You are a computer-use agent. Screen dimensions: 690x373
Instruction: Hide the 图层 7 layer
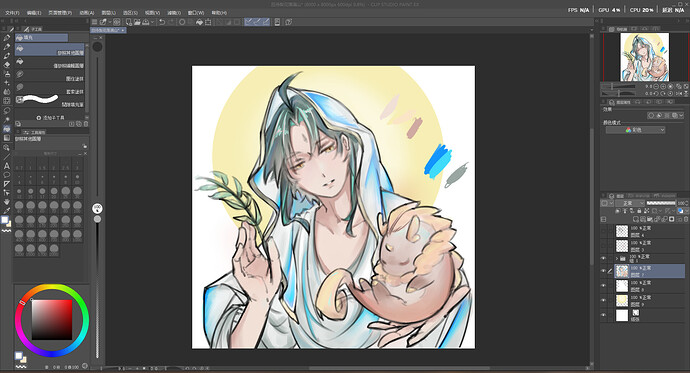tap(603, 271)
